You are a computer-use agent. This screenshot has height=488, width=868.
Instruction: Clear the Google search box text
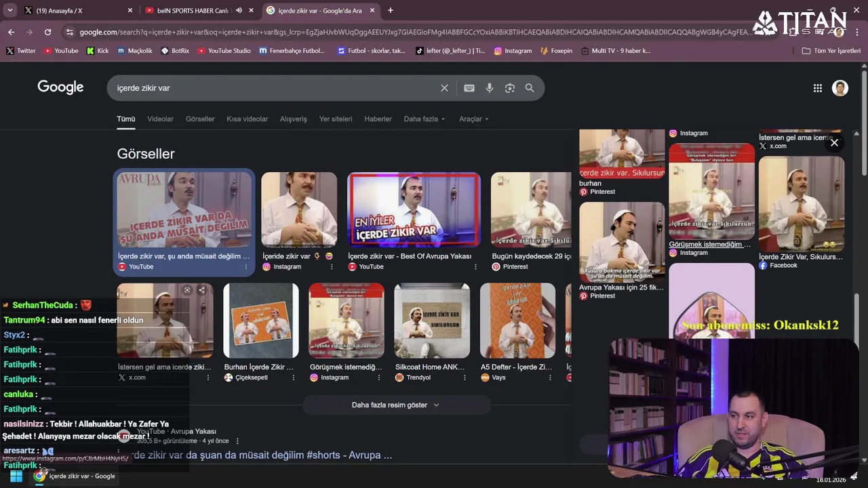pyautogui.click(x=444, y=88)
